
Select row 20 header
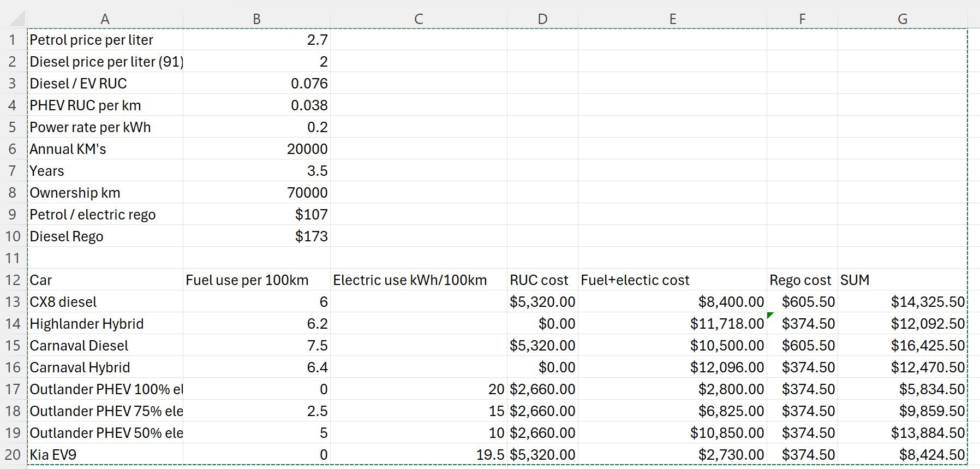pyautogui.click(x=13, y=455)
